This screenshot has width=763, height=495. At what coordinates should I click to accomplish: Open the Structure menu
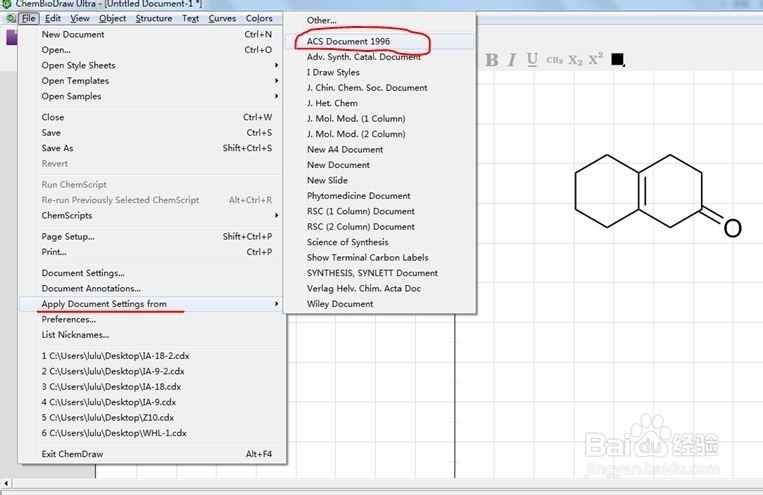[154, 18]
